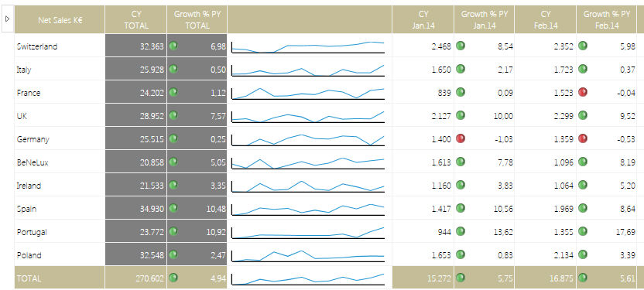Select the BeNeLux row label
644x290 pixels.
33,162
